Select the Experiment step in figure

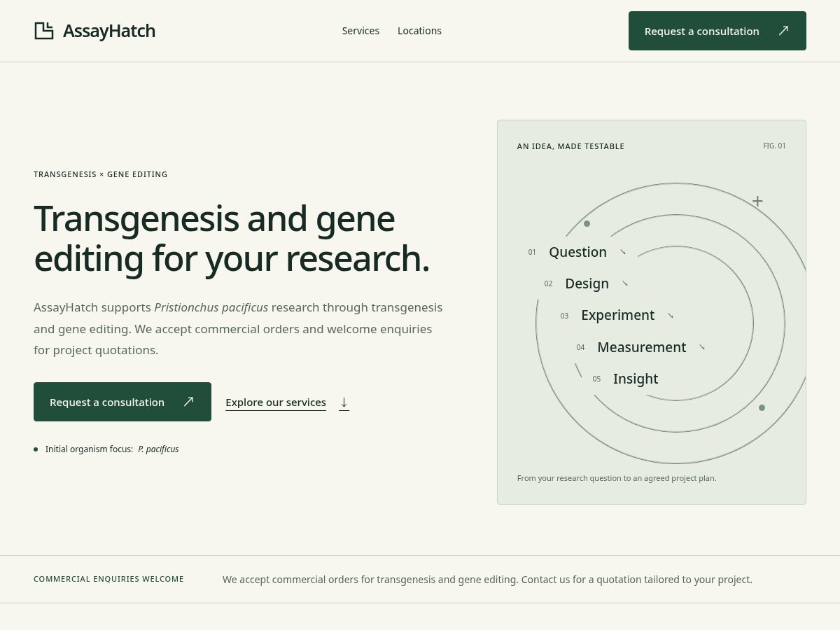point(617,315)
